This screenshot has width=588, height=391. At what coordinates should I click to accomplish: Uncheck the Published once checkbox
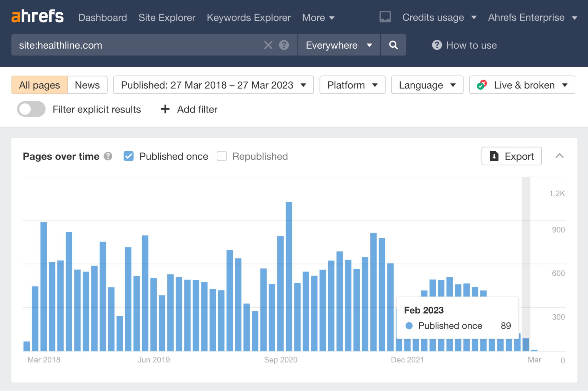[x=129, y=156]
